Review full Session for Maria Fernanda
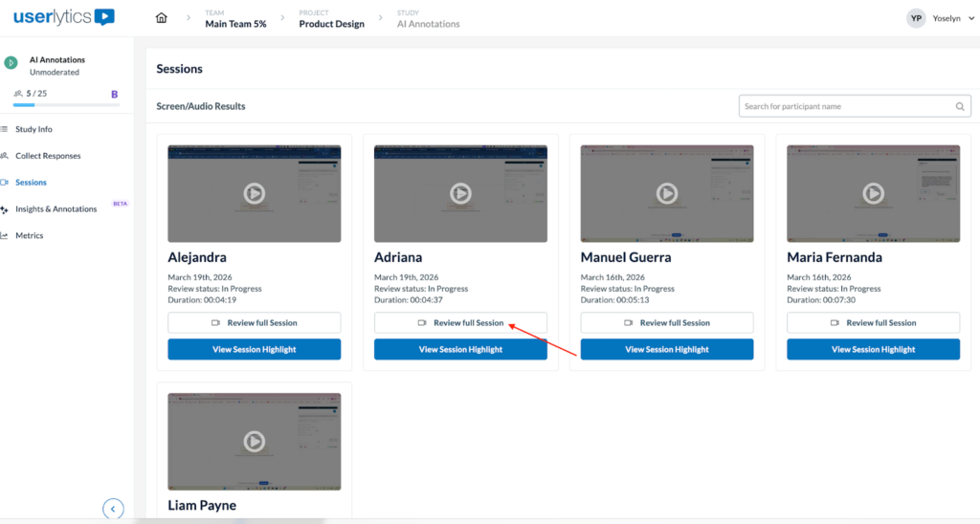This screenshot has width=980, height=524. coord(873,323)
